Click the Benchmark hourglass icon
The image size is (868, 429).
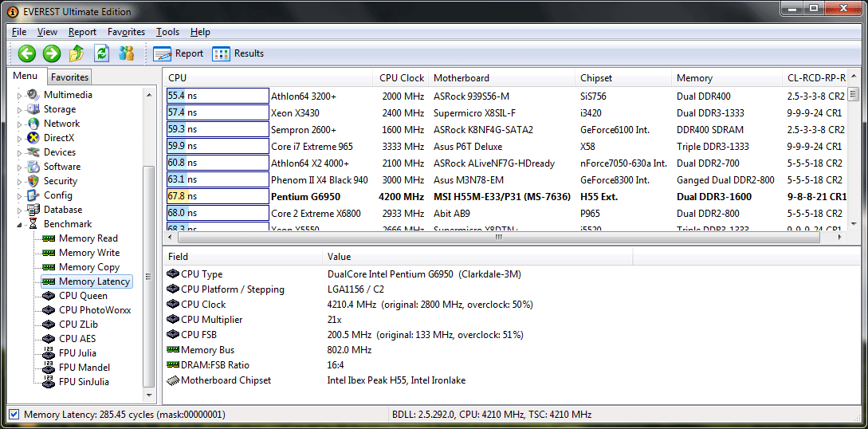(33, 224)
